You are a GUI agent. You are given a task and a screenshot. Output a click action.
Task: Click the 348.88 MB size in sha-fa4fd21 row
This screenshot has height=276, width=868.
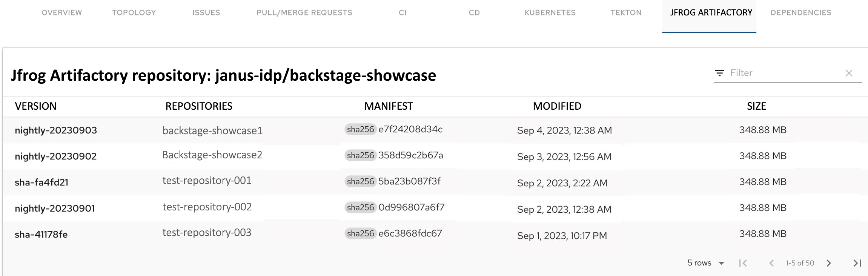(763, 182)
